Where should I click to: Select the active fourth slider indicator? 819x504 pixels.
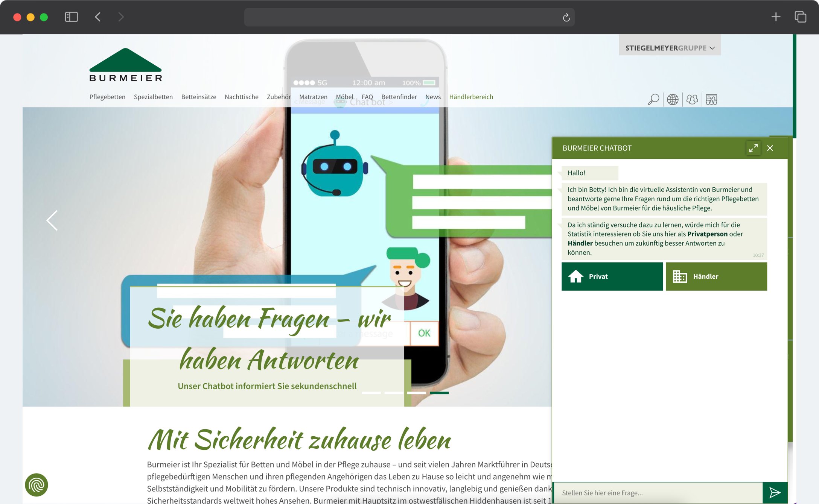pos(439,393)
